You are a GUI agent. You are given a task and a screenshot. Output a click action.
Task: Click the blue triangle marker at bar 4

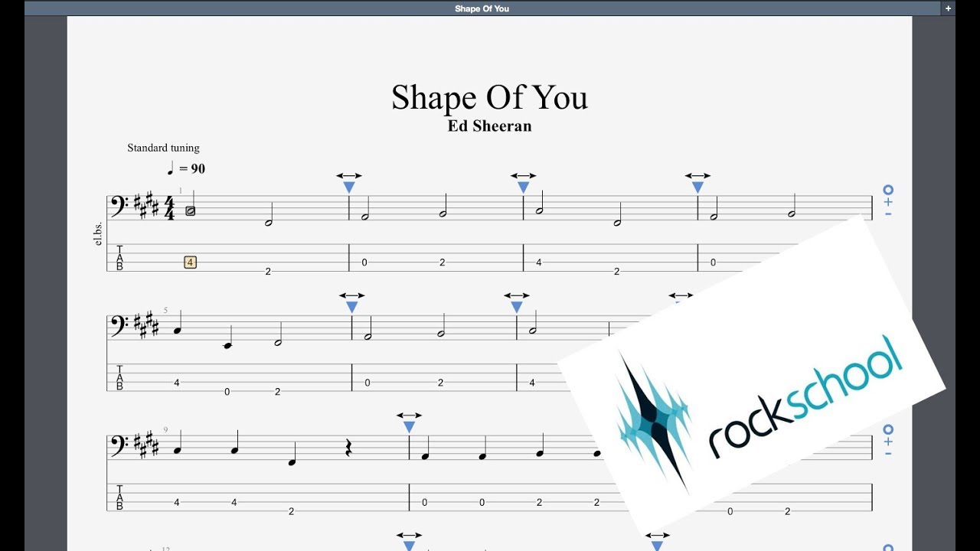(x=697, y=187)
